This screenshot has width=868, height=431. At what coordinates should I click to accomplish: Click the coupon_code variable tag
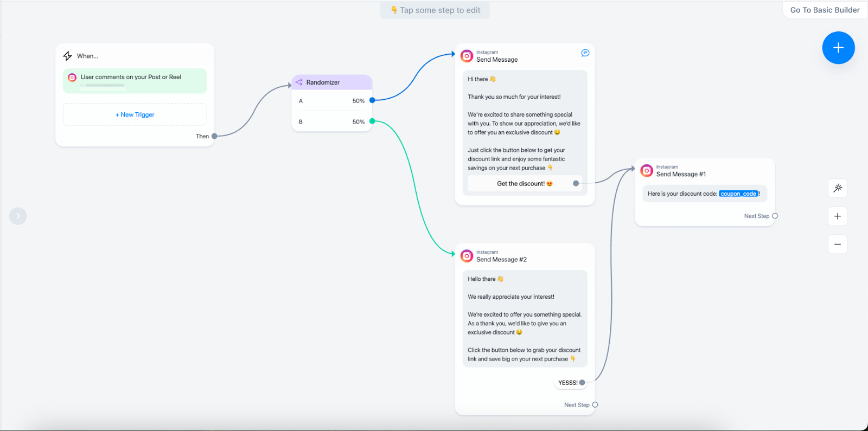tap(738, 194)
